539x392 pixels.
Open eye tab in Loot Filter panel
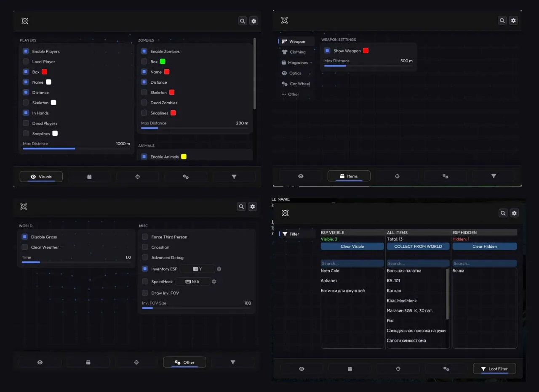click(x=302, y=369)
